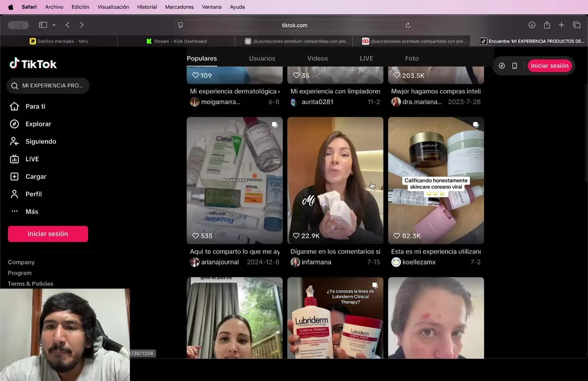The image size is (588, 381).
Task: Open the Lubriderm Clinical Therapy video thumbnail
Action: click(x=335, y=317)
